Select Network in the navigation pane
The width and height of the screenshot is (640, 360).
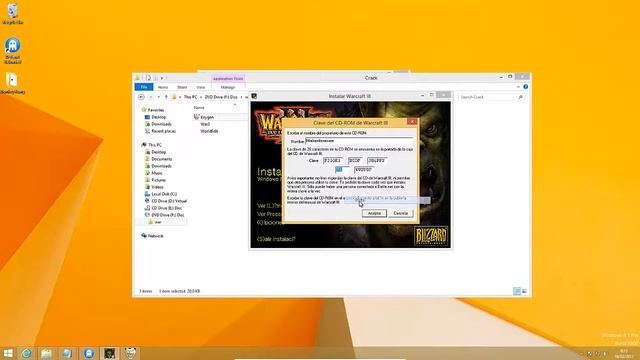pyautogui.click(x=156, y=236)
